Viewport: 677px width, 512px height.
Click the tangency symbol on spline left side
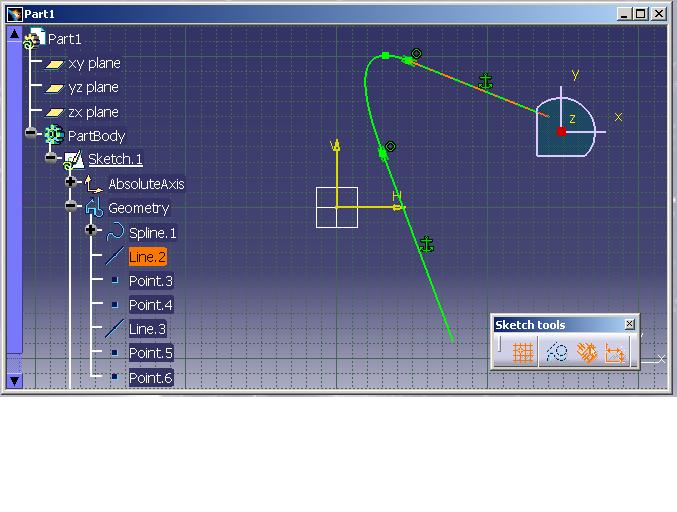pyautogui.click(x=390, y=146)
